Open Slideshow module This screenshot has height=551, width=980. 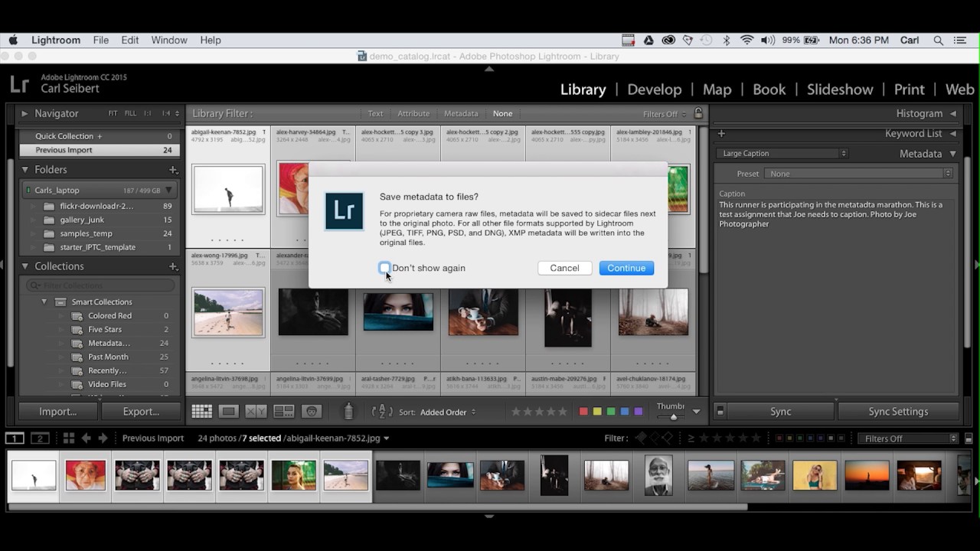pyautogui.click(x=839, y=90)
